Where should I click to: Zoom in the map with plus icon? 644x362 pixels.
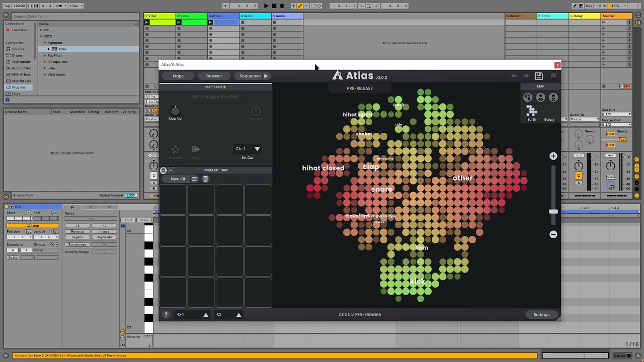pos(553,156)
